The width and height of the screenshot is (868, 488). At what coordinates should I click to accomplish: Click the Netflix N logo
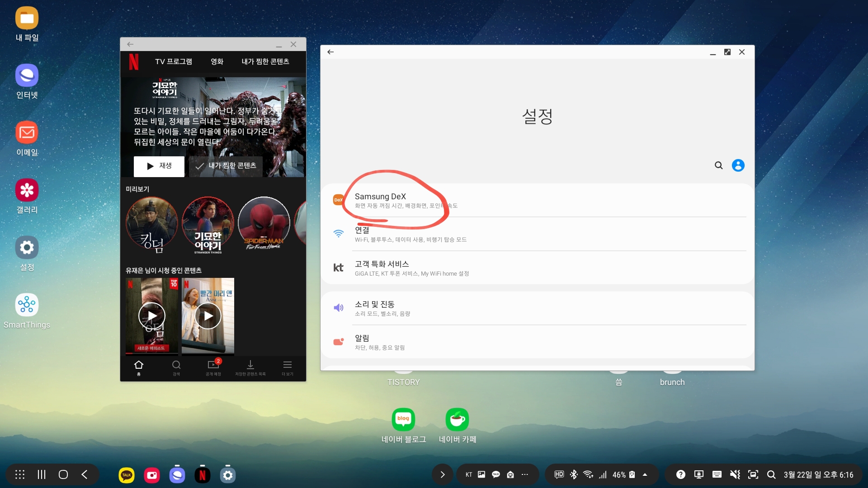click(x=134, y=61)
